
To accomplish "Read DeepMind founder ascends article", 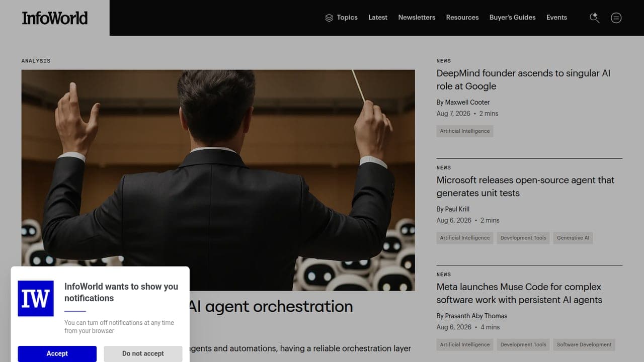I will point(523,79).
